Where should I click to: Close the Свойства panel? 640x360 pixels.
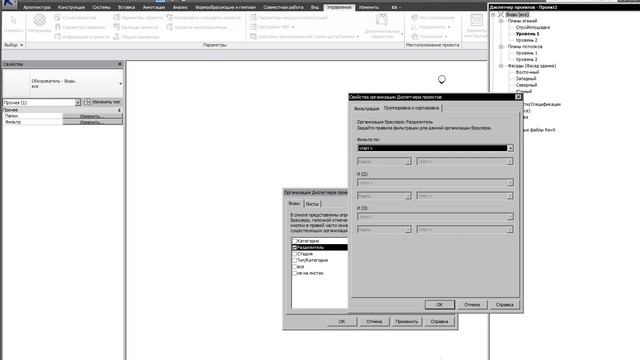[x=120, y=64]
